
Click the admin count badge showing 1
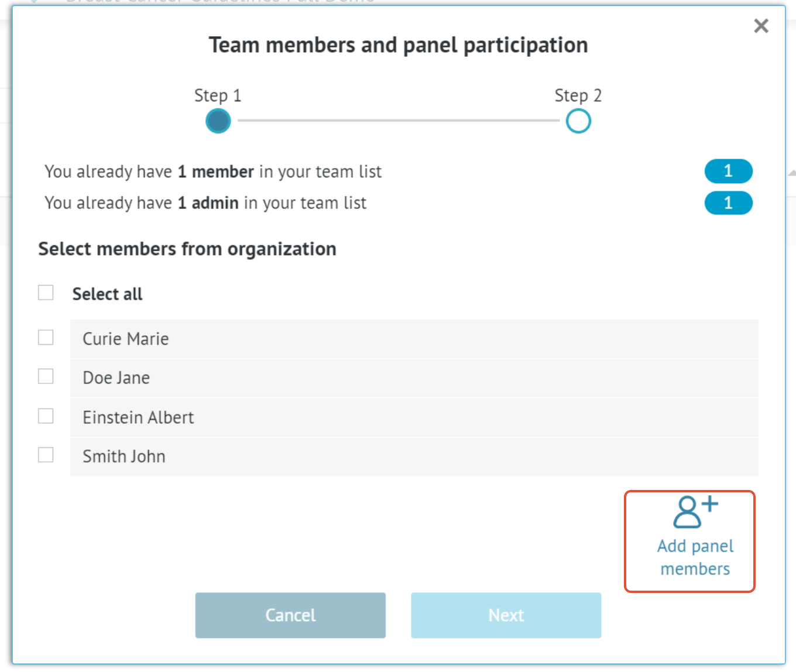point(728,203)
